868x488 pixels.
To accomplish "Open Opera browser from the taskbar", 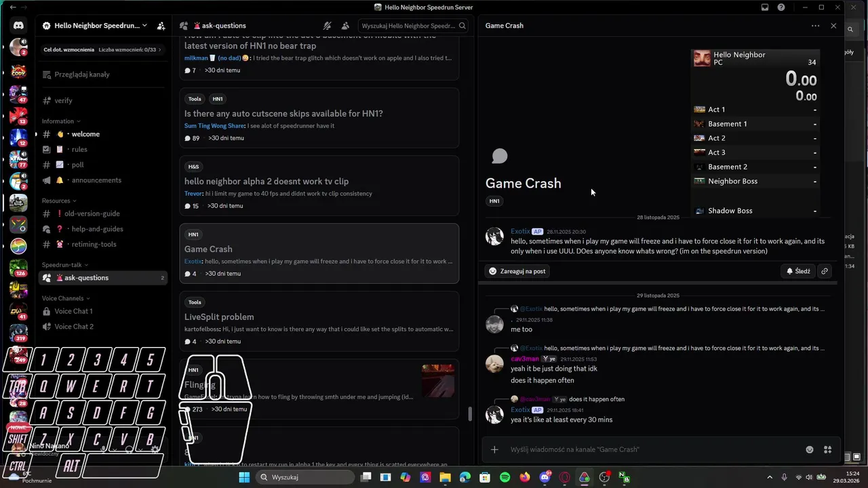I will [x=564, y=477].
